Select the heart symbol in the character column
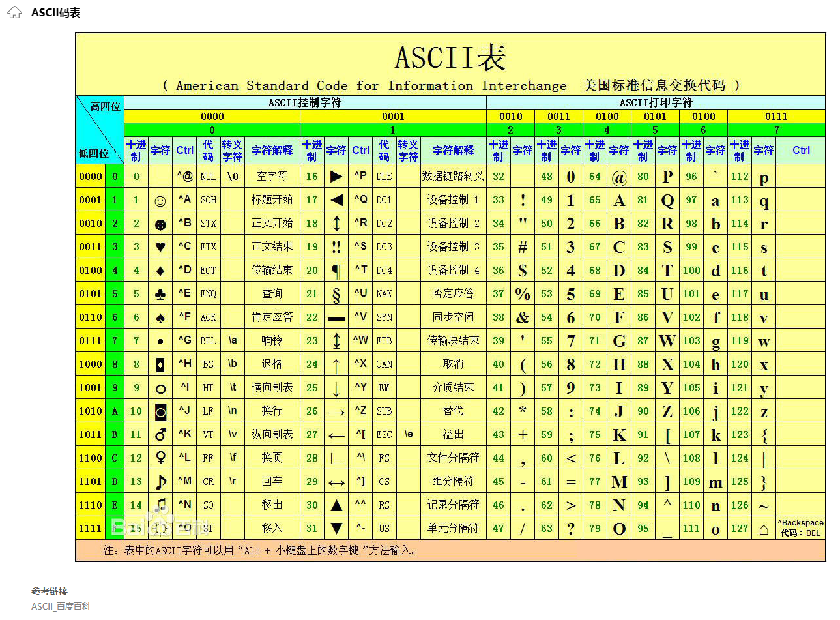Screen dimensions: 840x620 [x=160, y=246]
